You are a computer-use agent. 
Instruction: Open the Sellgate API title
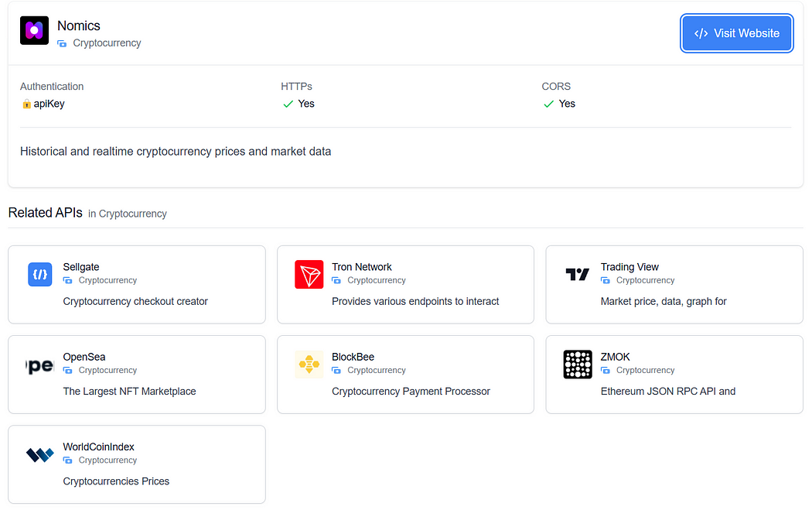[81, 267]
